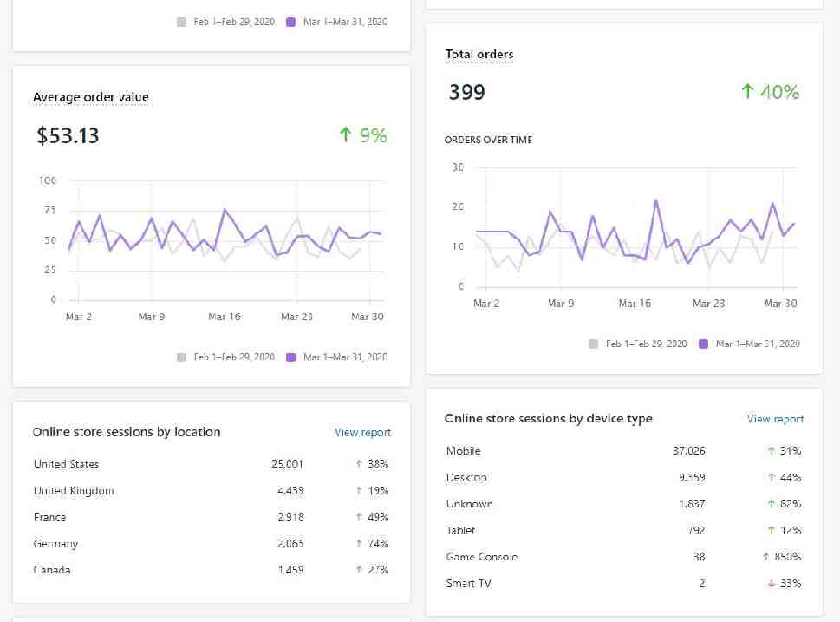Click the 25,001 sessions value
Screen dimensions: 840x622
point(287,464)
